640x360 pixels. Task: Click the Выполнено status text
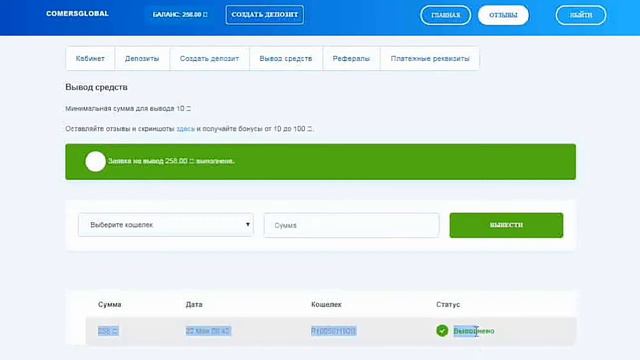click(x=473, y=331)
